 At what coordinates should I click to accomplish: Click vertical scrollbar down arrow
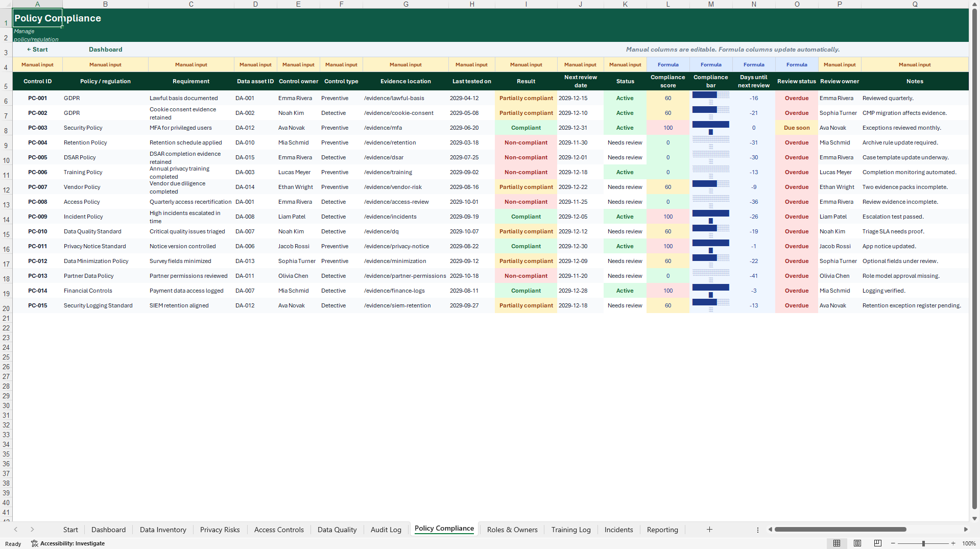pyautogui.click(x=975, y=518)
